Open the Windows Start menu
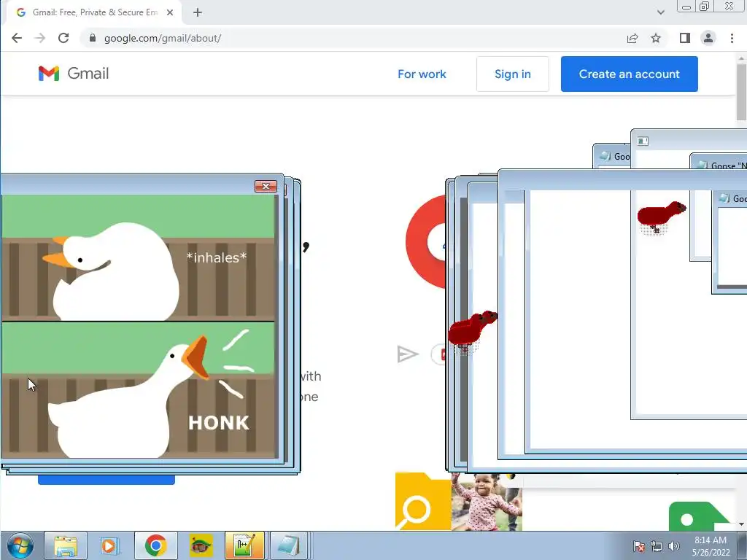This screenshot has height=560, width=747. [20, 545]
